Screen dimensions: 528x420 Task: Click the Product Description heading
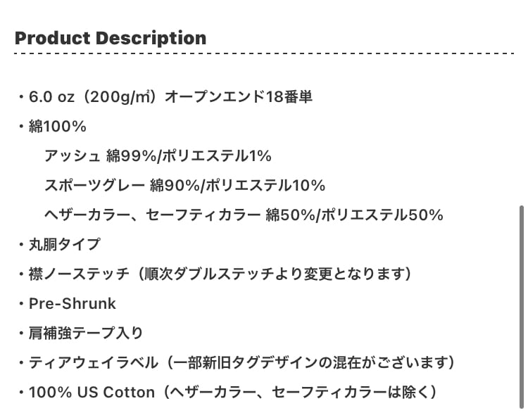111,38
